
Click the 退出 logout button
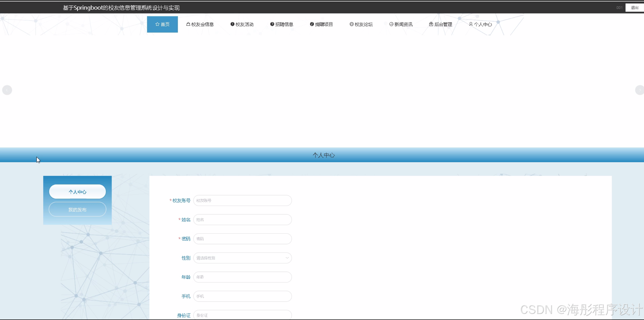(634, 8)
